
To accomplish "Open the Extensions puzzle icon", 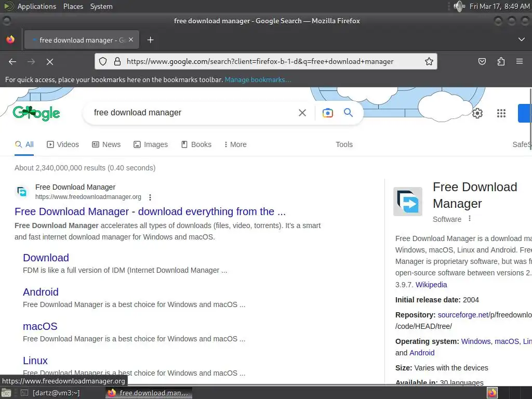I will tap(501, 61).
